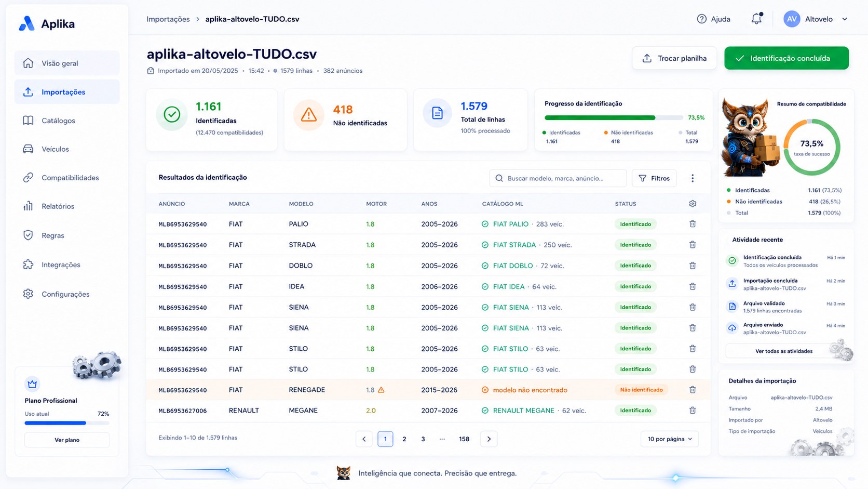
Task: Open the three-dot more options menu
Action: pos(693,178)
